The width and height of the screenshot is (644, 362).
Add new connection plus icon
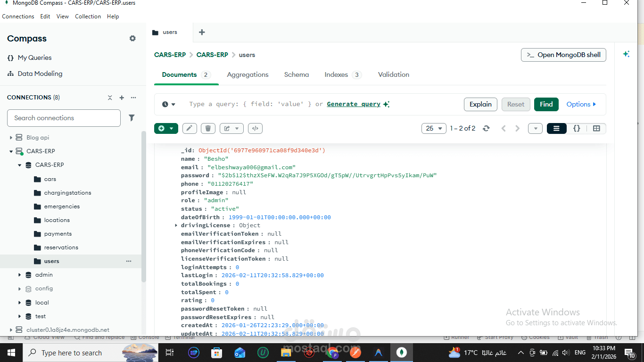coord(122,98)
